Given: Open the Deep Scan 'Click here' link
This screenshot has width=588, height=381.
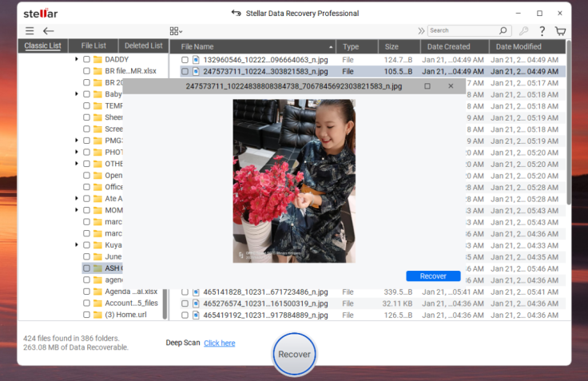Looking at the screenshot, I should click(x=219, y=343).
